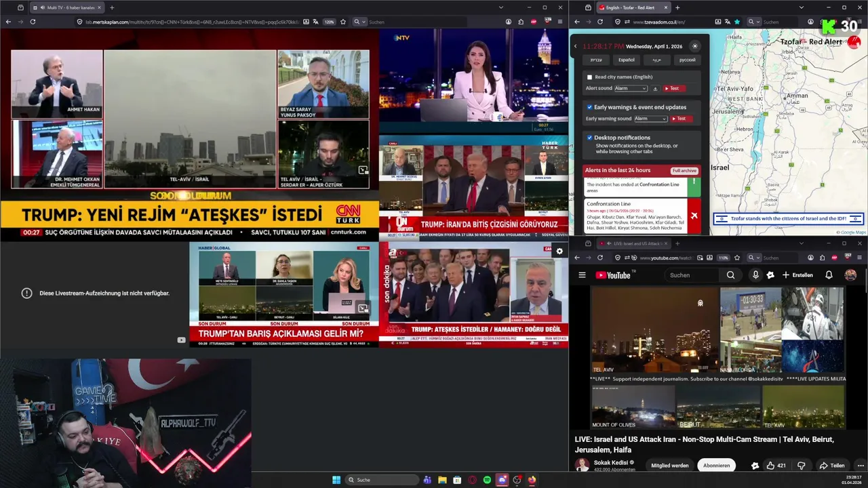List all tabs in the Tzofar window
This screenshot has width=868, height=488.
pos(801,7)
